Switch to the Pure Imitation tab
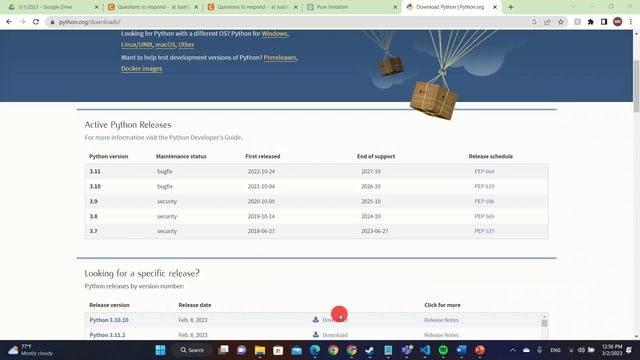640x360 pixels. [351, 7]
